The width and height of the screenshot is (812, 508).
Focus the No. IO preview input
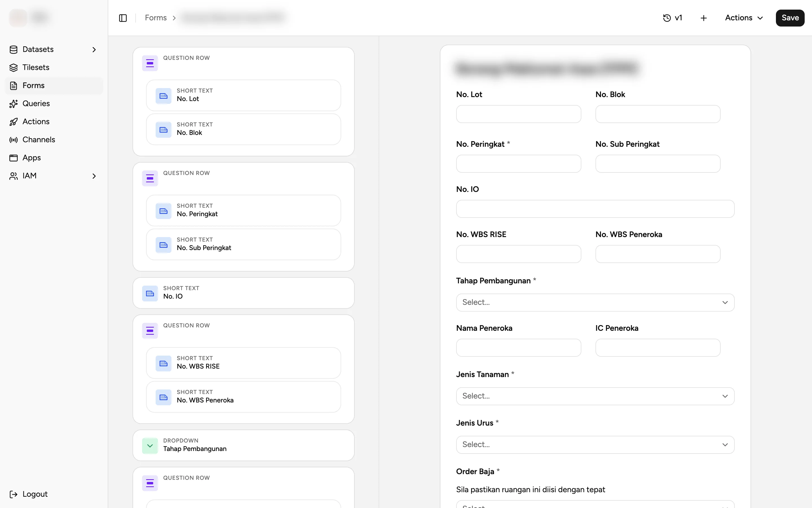[x=595, y=209]
